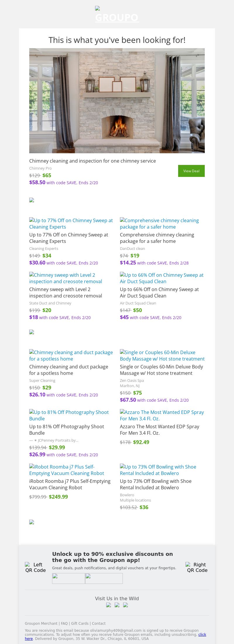The height and width of the screenshot is (644, 234).
Task: Click the Groupon logo at the top
Action: 117,15
